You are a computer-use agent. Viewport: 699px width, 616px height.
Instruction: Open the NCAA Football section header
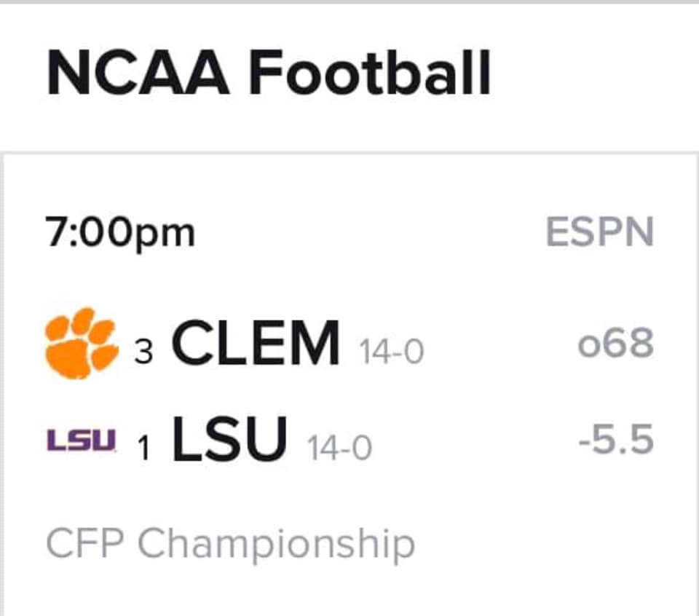pos(269,73)
